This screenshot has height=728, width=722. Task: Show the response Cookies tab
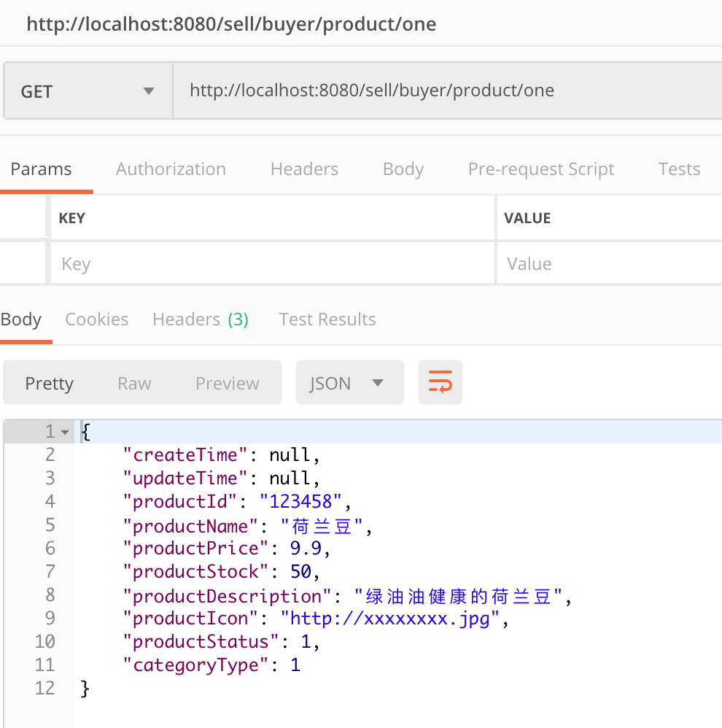point(96,320)
